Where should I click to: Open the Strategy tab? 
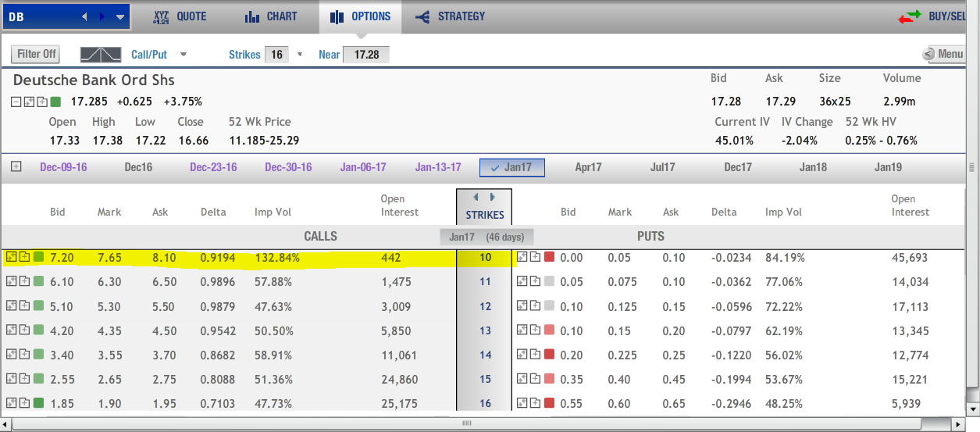[x=450, y=16]
